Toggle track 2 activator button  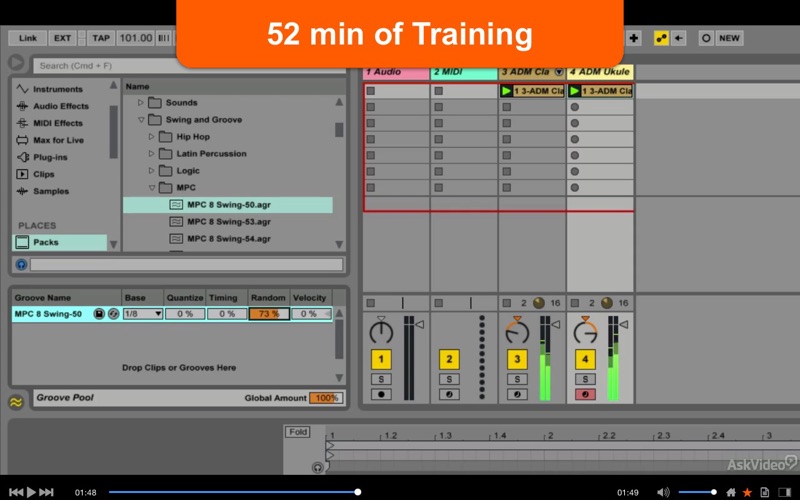(x=449, y=359)
